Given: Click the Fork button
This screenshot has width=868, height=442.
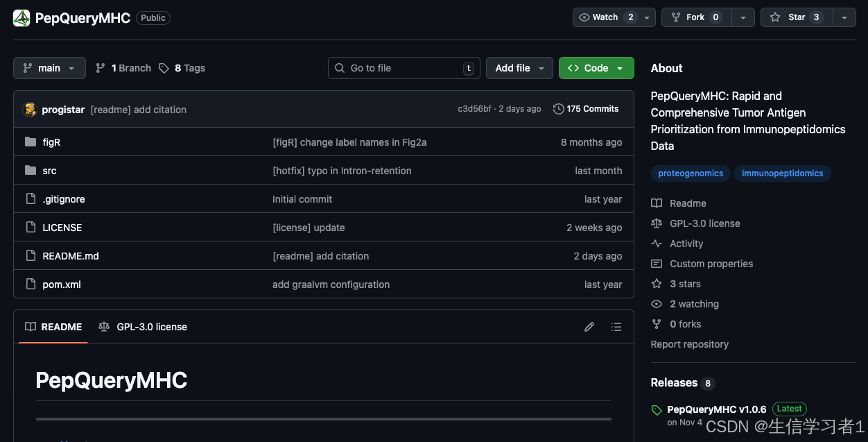Looking at the screenshot, I should pos(697,17).
